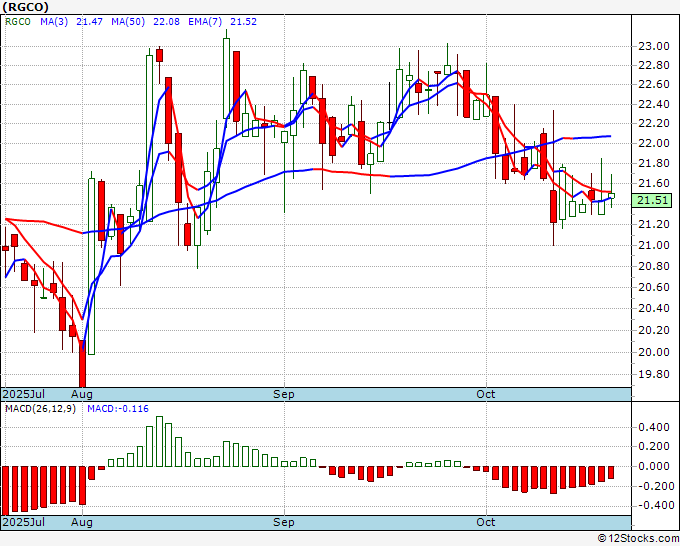680x546 pixels.
Task: Click the Sep marker on price timeline
Action: click(x=284, y=394)
